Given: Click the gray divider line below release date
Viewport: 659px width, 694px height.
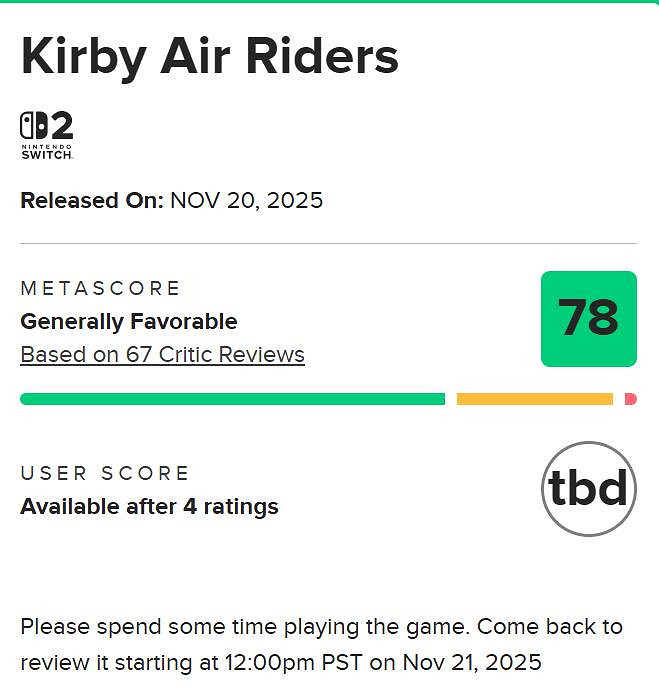Looking at the screenshot, I should click(x=328, y=243).
